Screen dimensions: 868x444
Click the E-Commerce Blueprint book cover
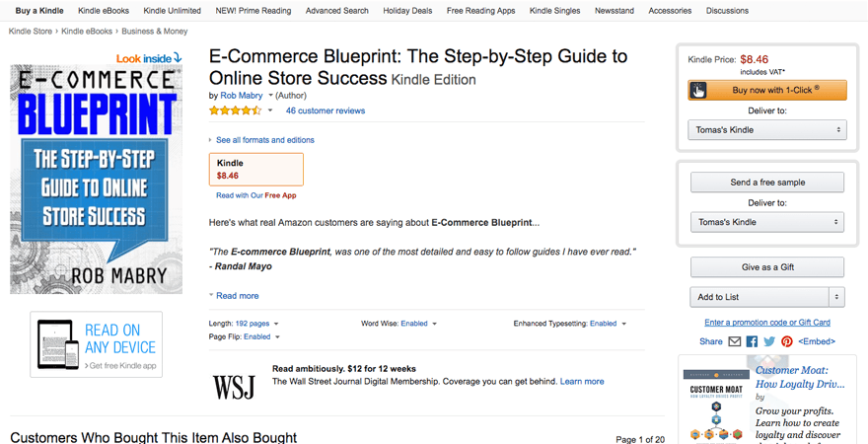click(97, 180)
